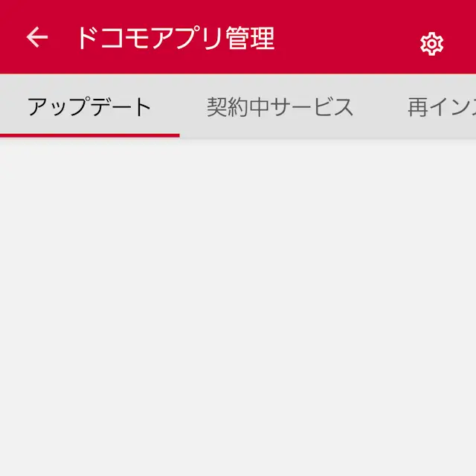Switch to the 契約中サービス tab
Screen dimensions: 476x476
(x=280, y=107)
